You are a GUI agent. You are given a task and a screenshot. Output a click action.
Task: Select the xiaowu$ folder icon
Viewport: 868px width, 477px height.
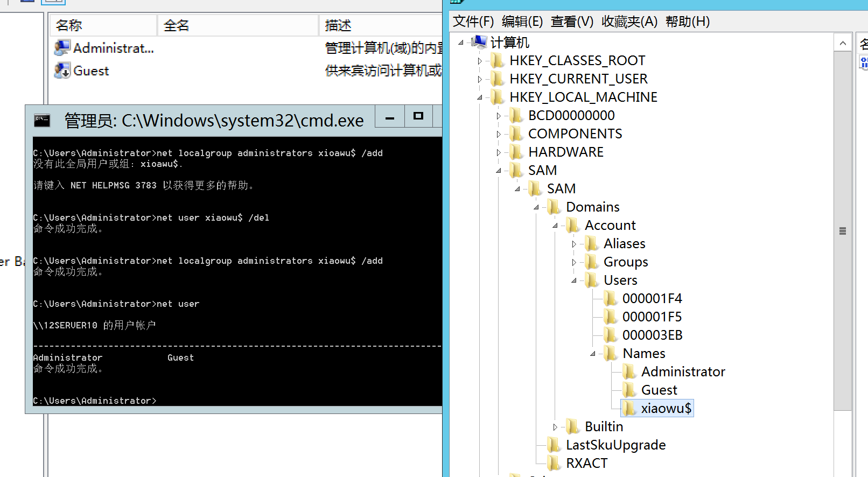pyautogui.click(x=628, y=409)
